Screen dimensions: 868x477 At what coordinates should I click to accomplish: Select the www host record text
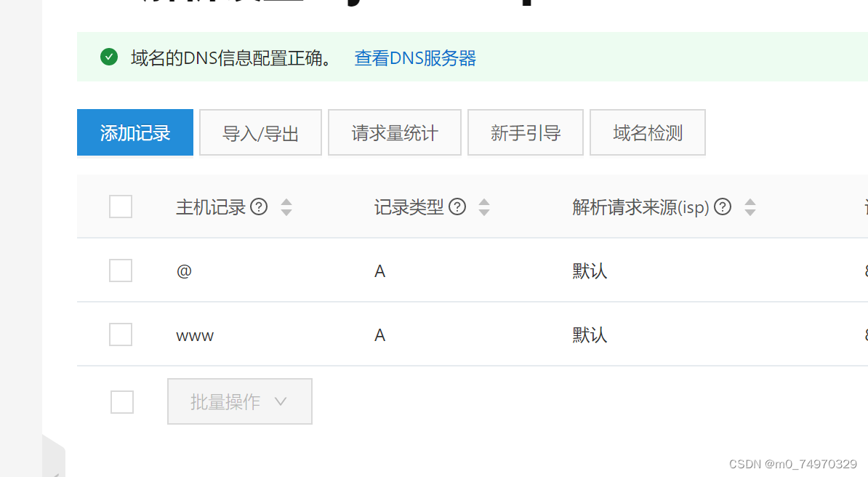click(x=195, y=336)
